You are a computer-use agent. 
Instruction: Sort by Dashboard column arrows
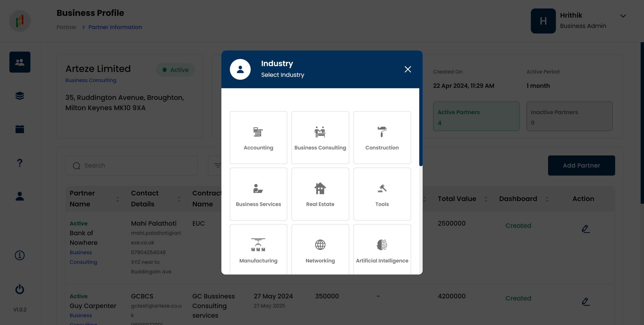(x=547, y=199)
